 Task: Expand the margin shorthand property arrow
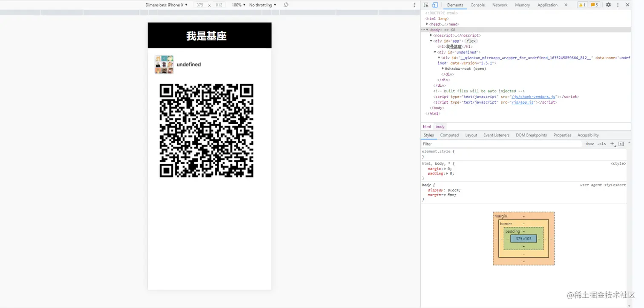[446, 169]
